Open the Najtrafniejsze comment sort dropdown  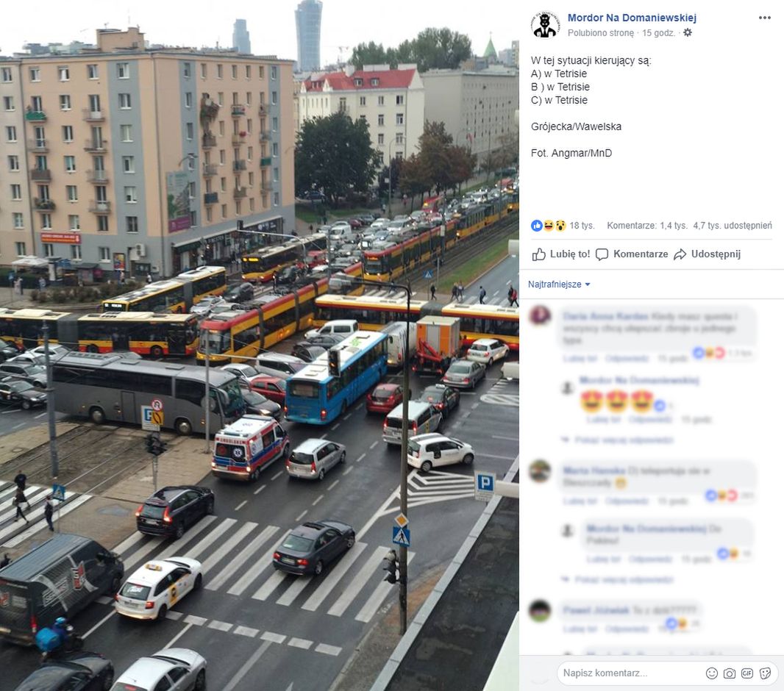559,284
